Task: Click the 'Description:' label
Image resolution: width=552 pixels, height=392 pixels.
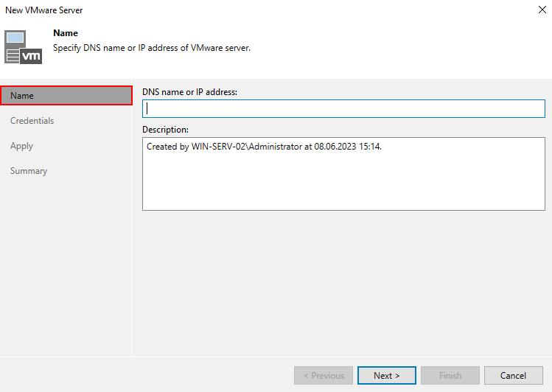Action: (166, 130)
